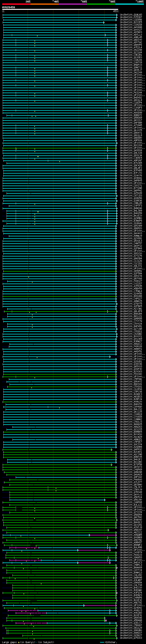Click the UniRef100_O42248 label
Image resolution: width=146 pixels, height=644 pixels.
(x=131, y=50)
